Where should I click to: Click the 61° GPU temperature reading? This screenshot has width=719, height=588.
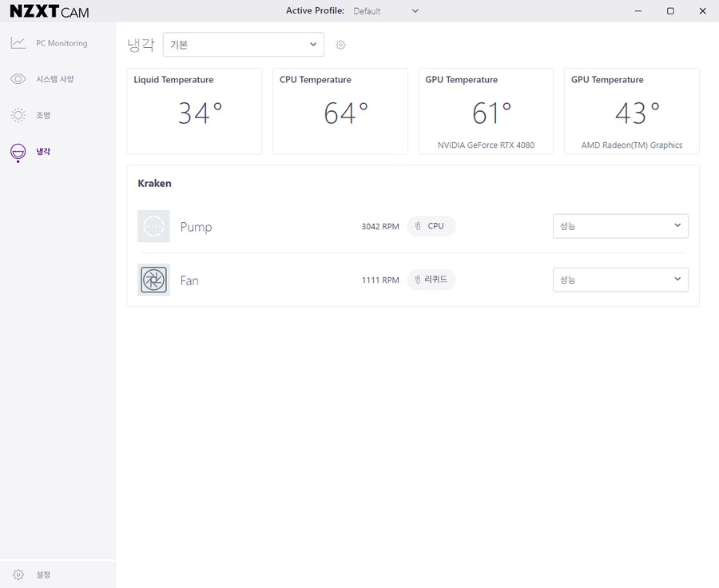(491, 113)
